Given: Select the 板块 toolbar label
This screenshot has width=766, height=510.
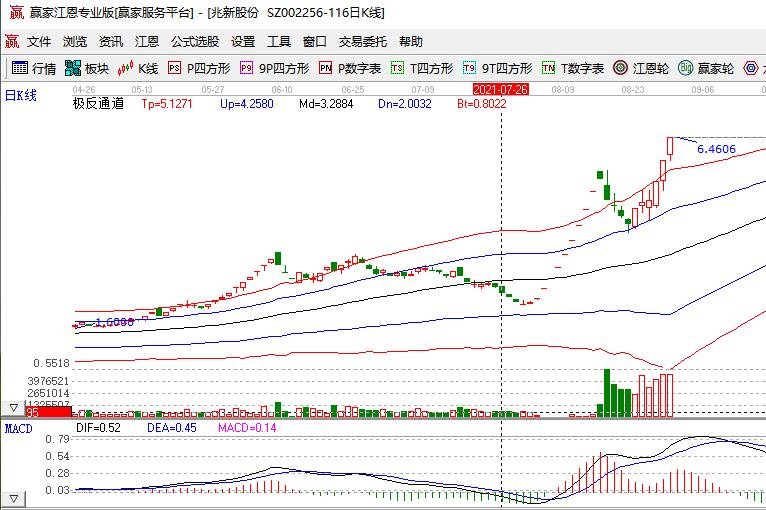Looking at the screenshot, I should tap(97, 69).
